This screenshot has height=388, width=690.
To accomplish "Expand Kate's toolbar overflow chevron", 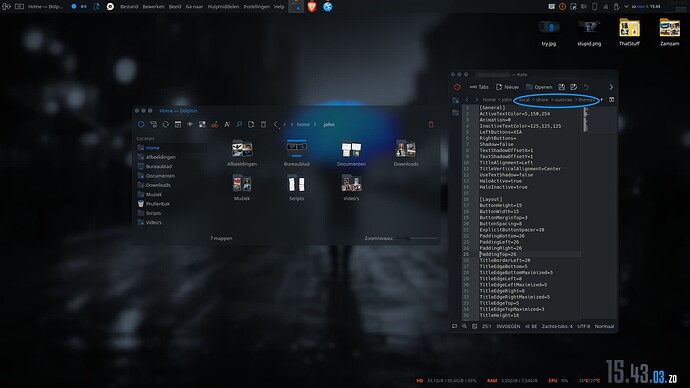I will pyautogui.click(x=611, y=87).
